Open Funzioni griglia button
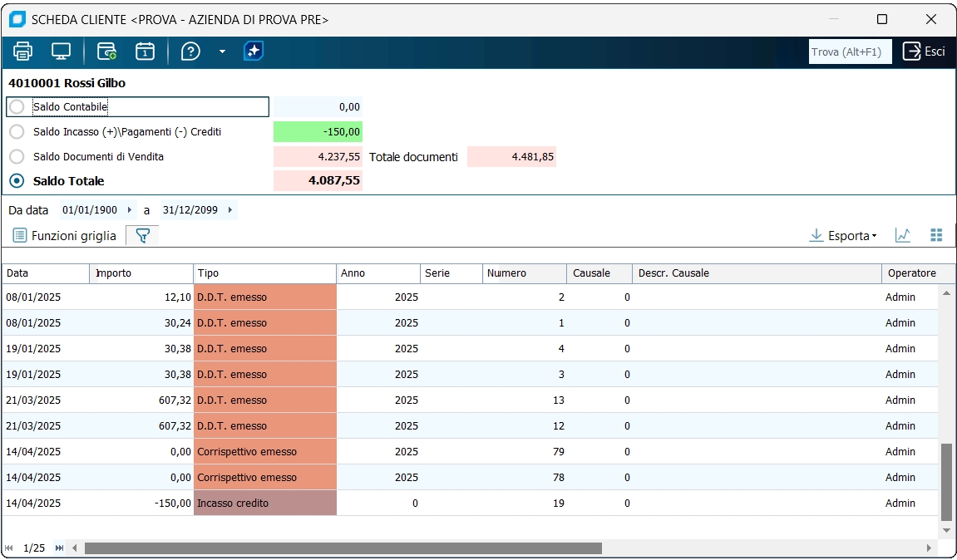957x560 pixels. coord(65,236)
